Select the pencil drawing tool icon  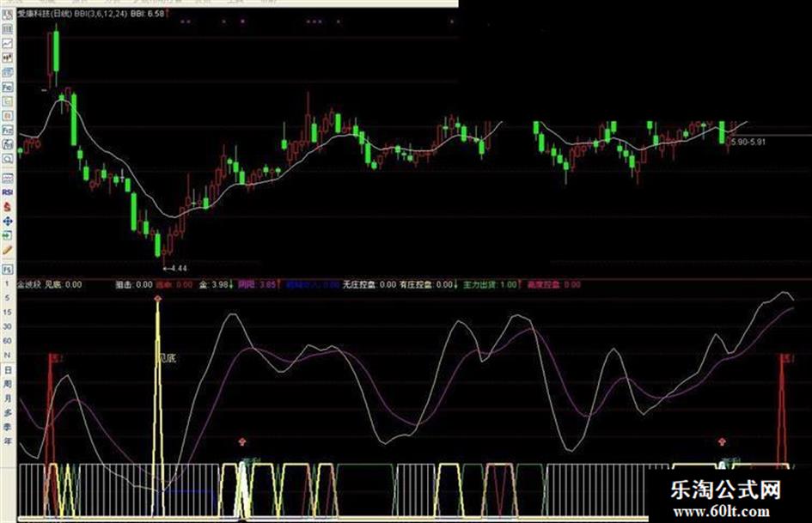click(7, 250)
